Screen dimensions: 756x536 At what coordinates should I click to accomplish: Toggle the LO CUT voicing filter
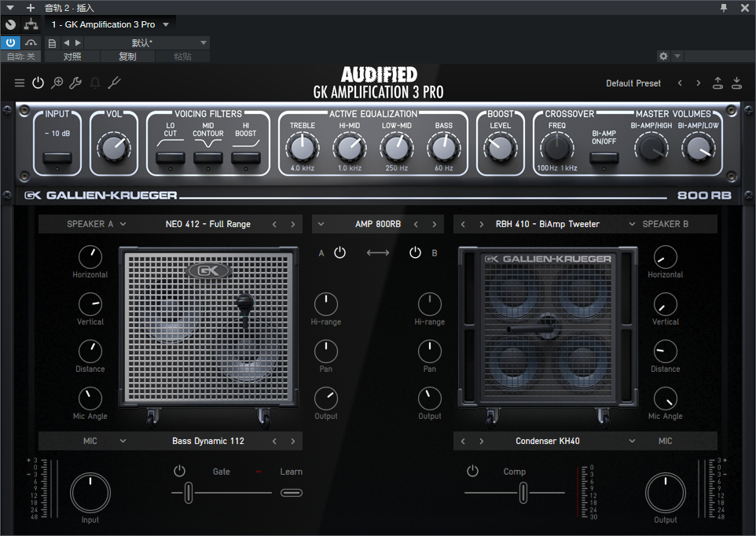click(171, 158)
